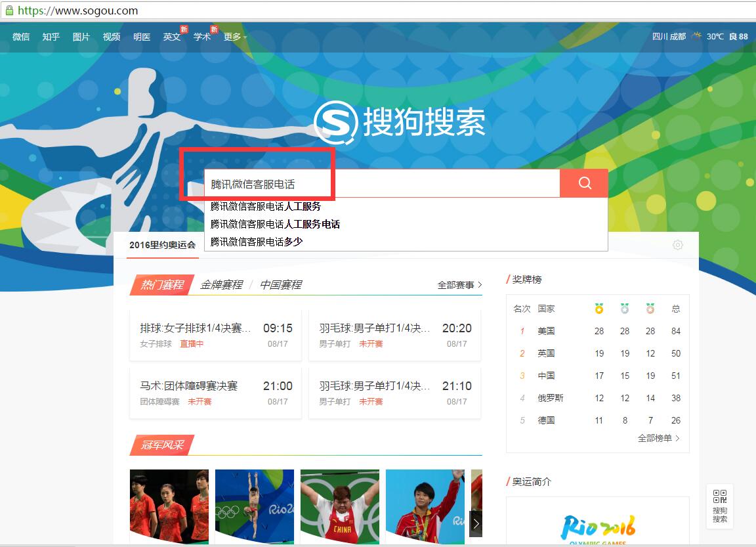
Task: Open 明医 search category
Action: (142, 37)
